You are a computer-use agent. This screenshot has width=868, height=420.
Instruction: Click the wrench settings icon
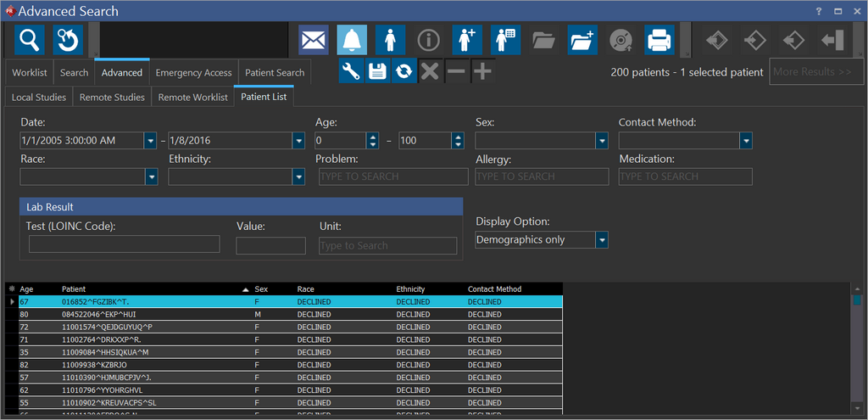click(x=352, y=71)
